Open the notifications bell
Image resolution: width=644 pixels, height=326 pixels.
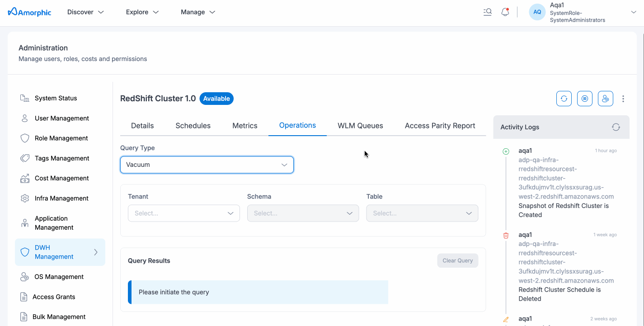tap(505, 12)
